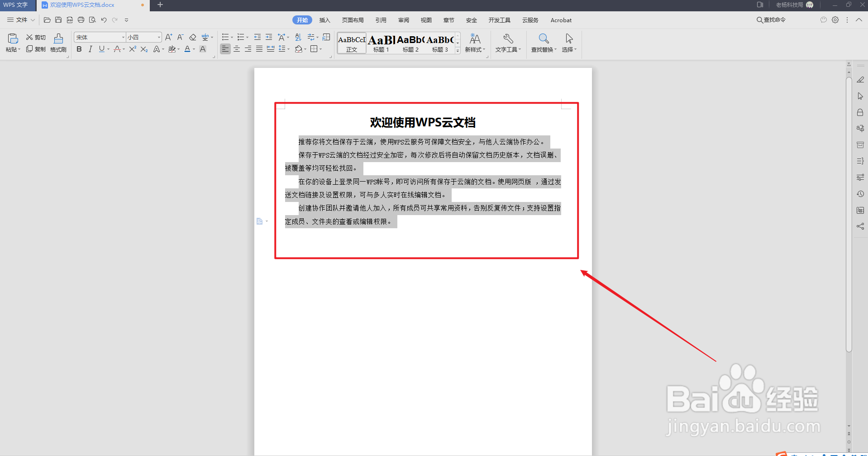The width and height of the screenshot is (868, 456).
Task: Sort text with the A-Z icon
Action: [x=298, y=37]
